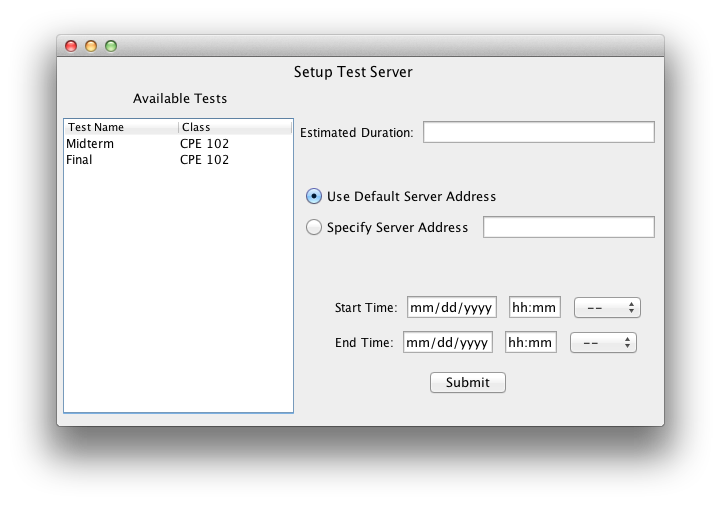Open the End Time AM/PM dropdown
This screenshot has height=505, width=721.
603,343
